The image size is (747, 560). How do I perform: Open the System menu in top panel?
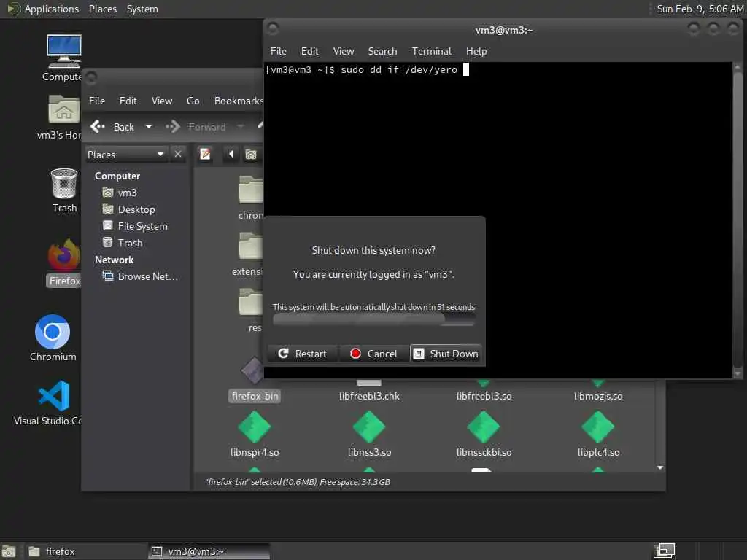[x=142, y=9]
